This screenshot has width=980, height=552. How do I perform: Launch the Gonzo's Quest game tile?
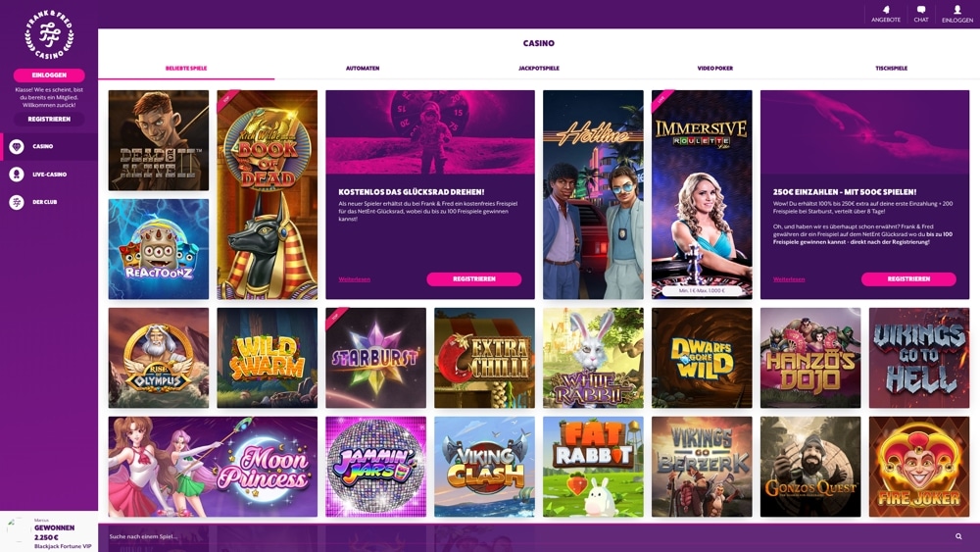(810, 467)
